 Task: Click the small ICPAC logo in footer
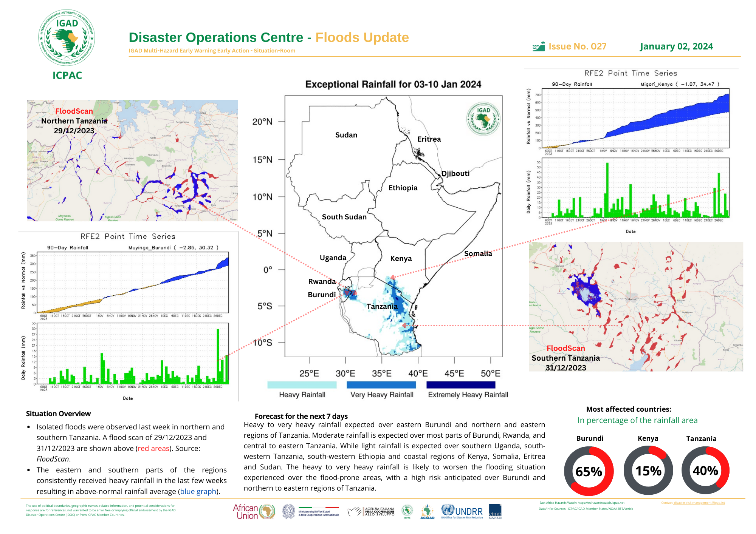(x=407, y=512)
